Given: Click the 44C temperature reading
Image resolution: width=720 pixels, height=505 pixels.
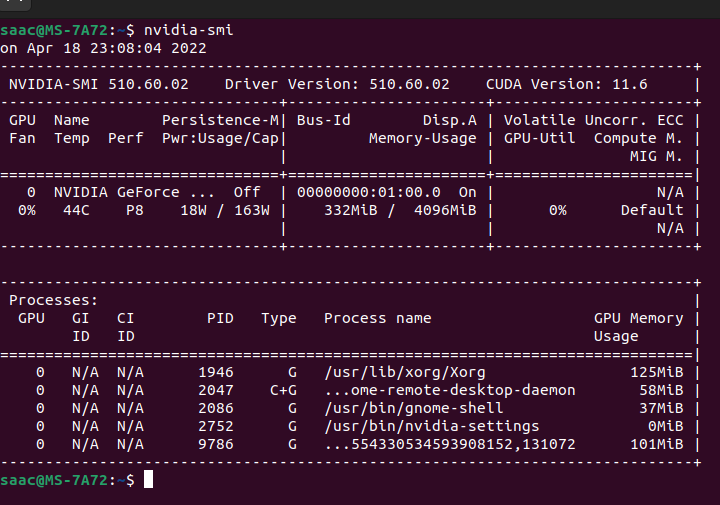Looking at the screenshot, I should pos(76,210).
